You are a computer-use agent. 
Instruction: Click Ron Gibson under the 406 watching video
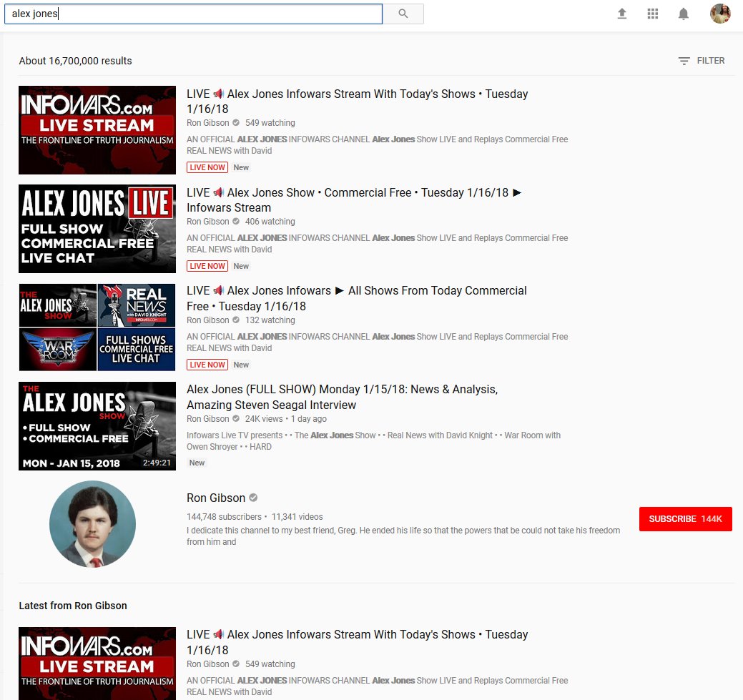[207, 222]
